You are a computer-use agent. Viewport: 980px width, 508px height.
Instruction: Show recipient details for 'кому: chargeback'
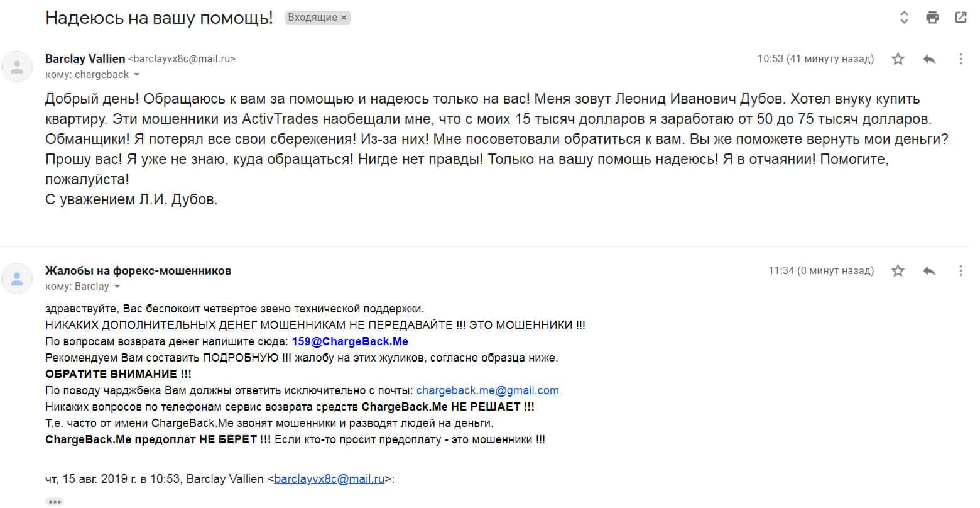(136, 75)
